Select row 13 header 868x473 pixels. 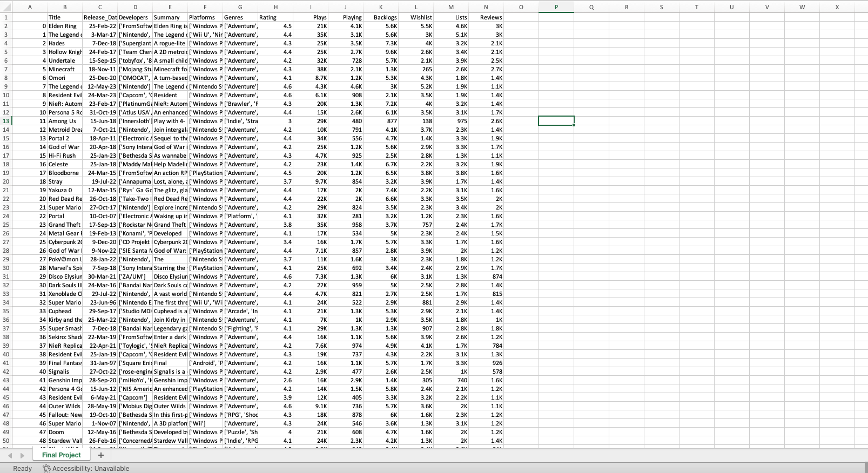click(x=6, y=121)
